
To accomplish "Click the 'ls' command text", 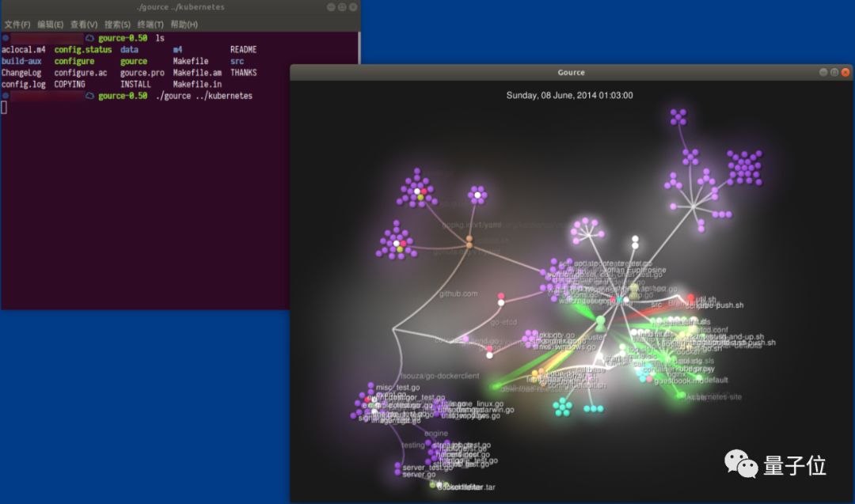I will coord(160,38).
